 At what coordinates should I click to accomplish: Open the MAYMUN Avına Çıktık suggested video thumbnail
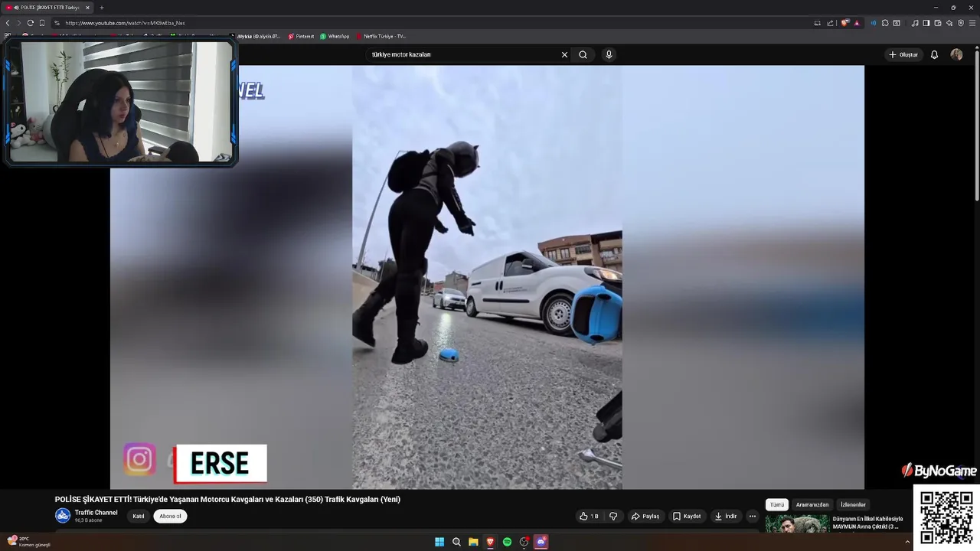pyautogui.click(x=796, y=523)
